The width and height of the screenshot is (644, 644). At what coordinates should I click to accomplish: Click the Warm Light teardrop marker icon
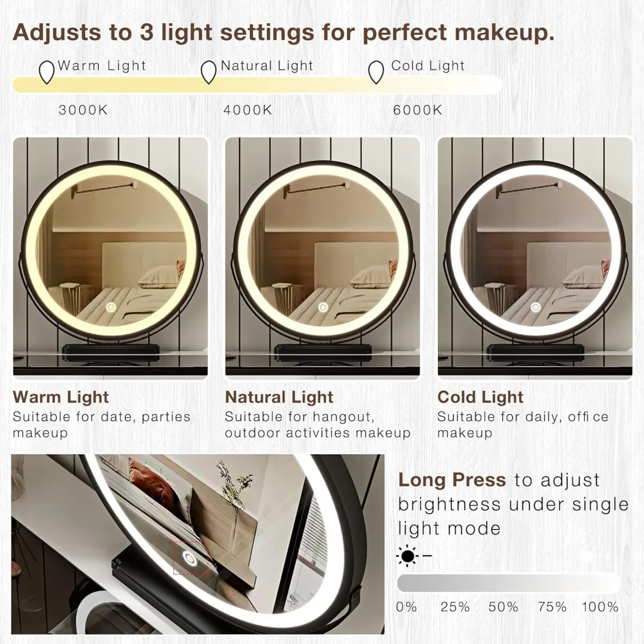46,72
